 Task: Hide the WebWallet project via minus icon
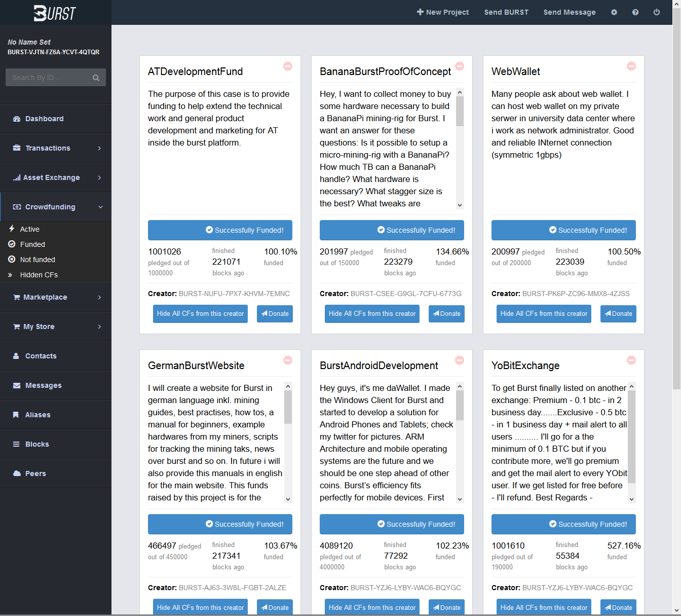coord(631,66)
